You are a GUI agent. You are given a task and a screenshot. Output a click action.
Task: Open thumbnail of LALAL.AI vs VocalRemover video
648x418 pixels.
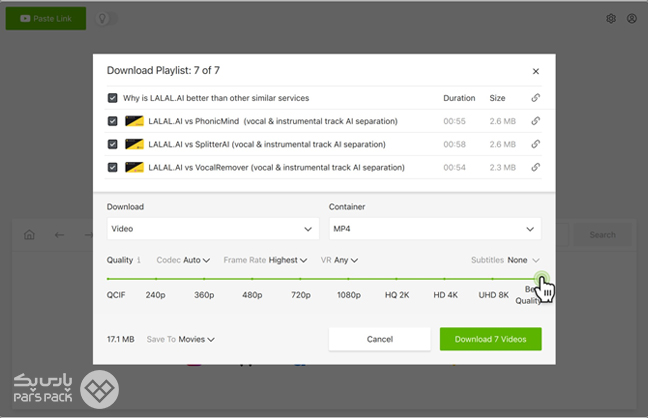(x=134, y=167)
